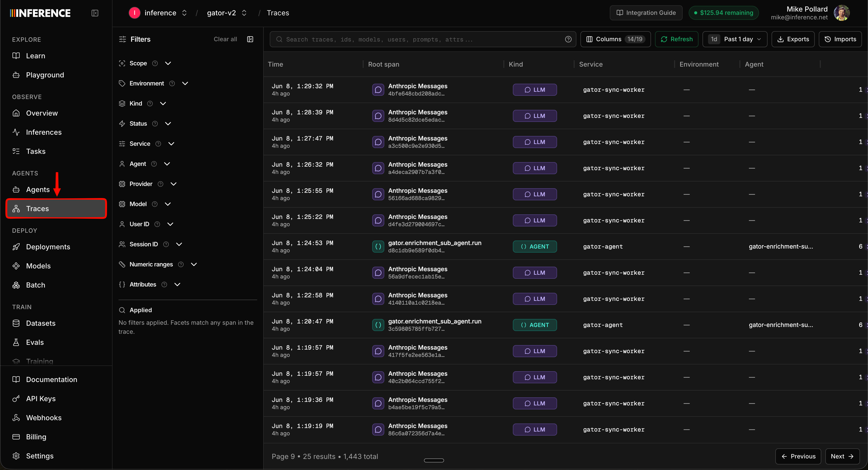
Task: Open the Columns 14/19 selector
Action: point(615,39)
